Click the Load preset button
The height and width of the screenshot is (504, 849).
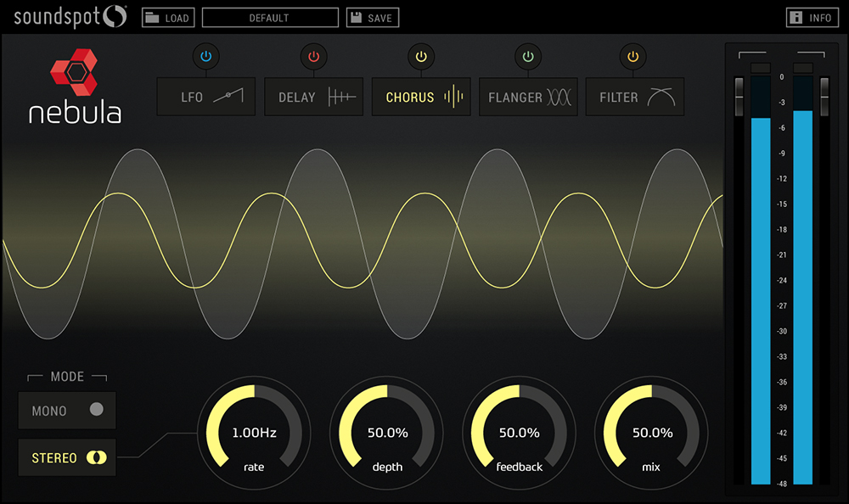[x=168, y=18]
